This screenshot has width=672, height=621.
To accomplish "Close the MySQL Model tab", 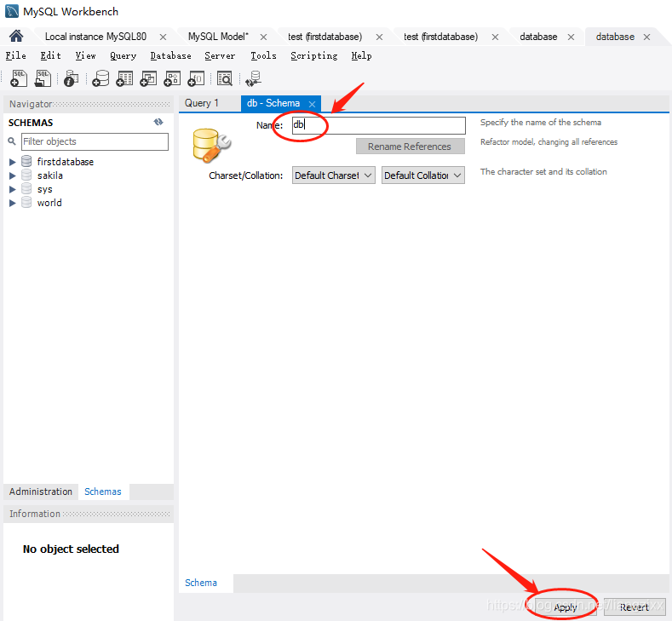I will pyautogui.click(x=263, y=37).
